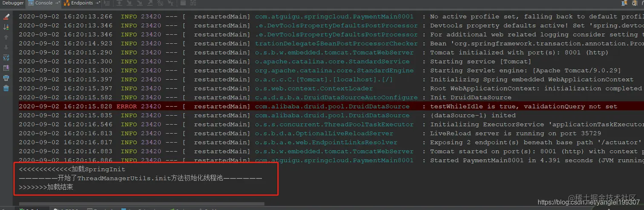Click 'Init DruidDataSource' log message

471,97
